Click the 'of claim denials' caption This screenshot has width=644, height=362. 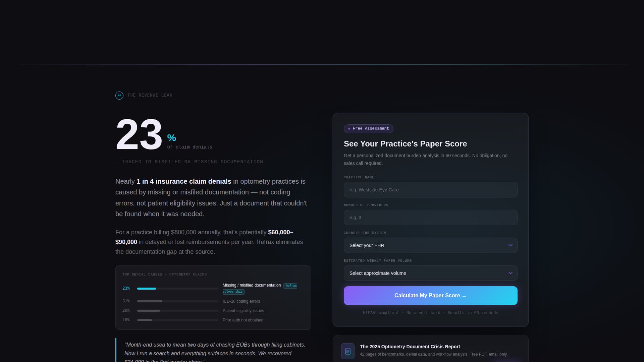(190, 147)
